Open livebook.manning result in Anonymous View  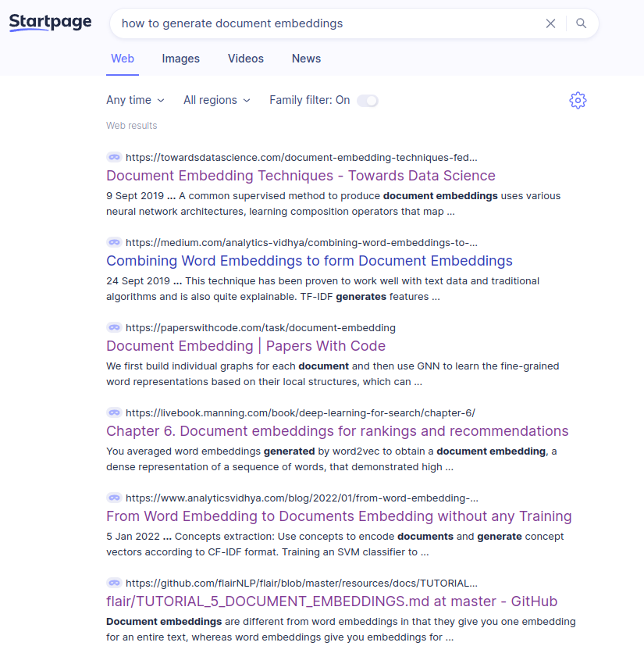point(114,412)
